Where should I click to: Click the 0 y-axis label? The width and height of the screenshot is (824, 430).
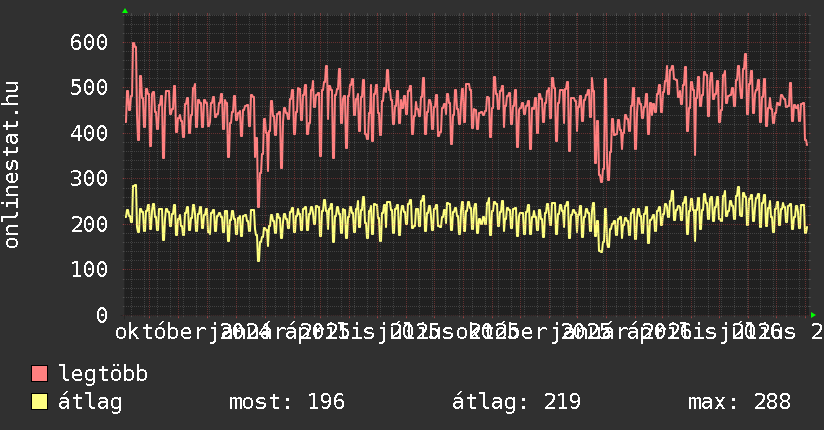pyautogui.click(x=102, y=315)
